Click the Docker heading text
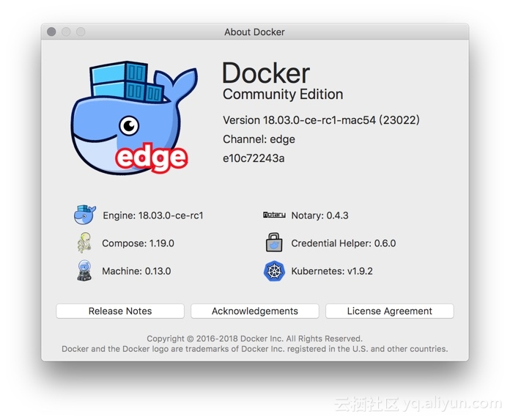510x420 pixels. [266, 73]
